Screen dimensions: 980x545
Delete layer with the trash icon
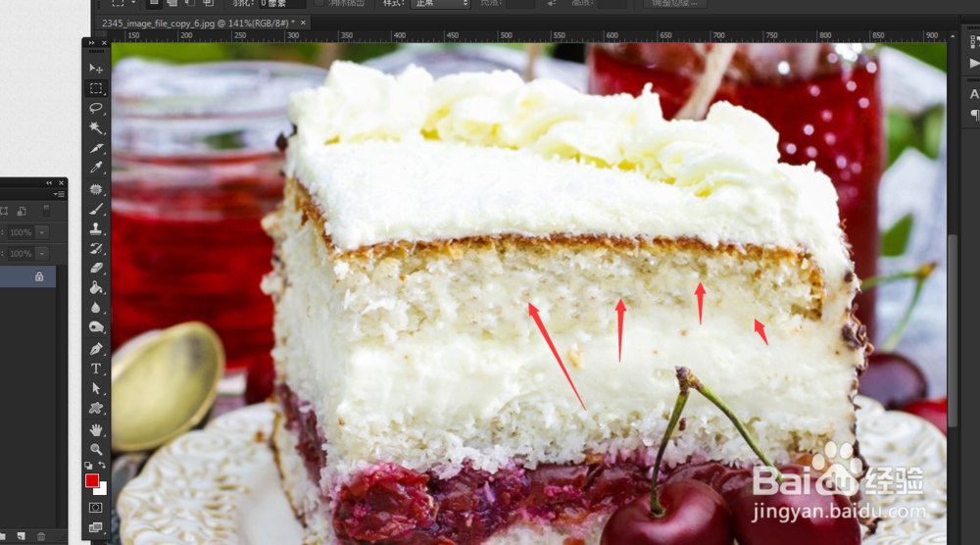41,536
